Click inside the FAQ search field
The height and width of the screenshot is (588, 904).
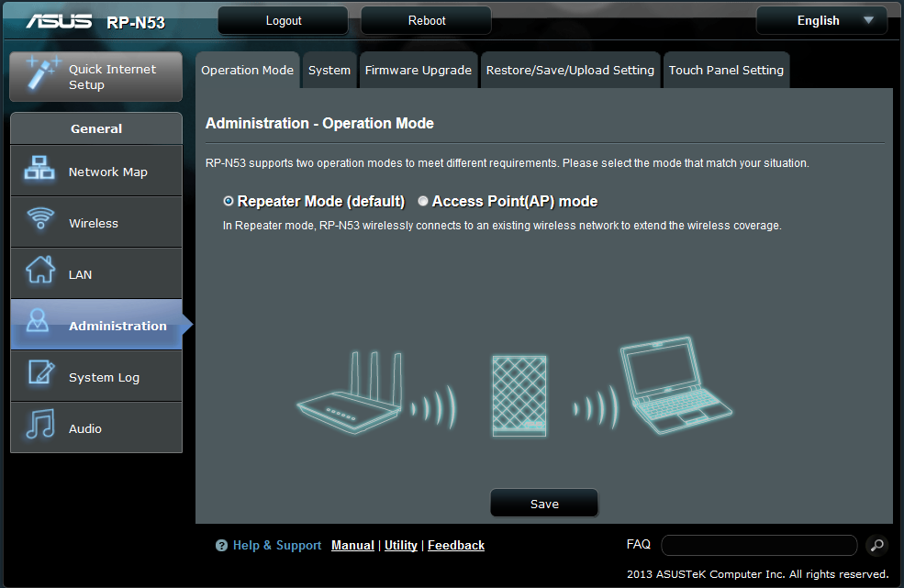click(758, 546)
